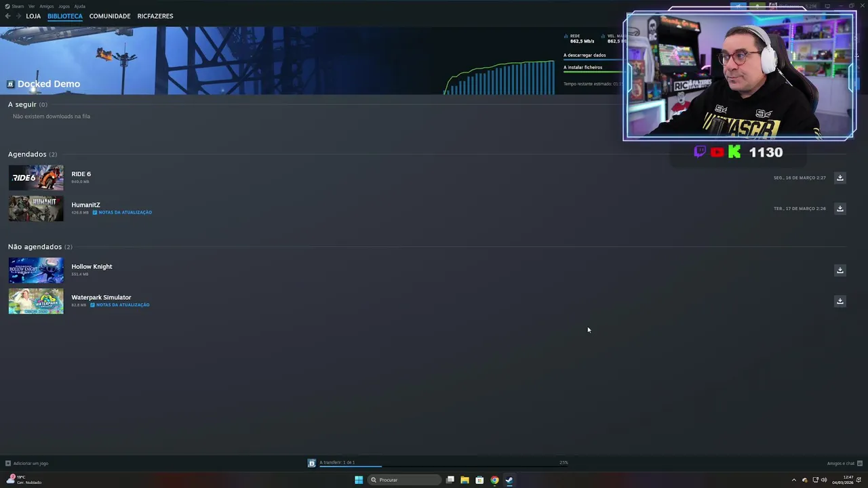
Task: Open the Ajuda menu
Action: [79, 6]
